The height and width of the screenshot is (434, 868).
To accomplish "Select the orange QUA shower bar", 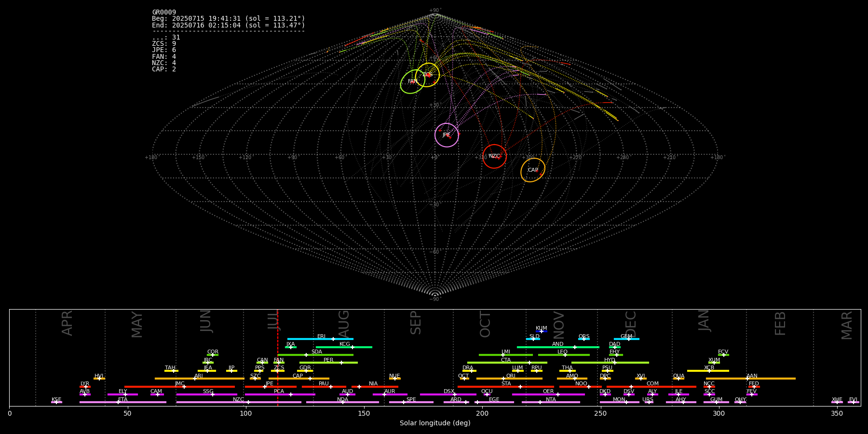I will tap(678, 379).
